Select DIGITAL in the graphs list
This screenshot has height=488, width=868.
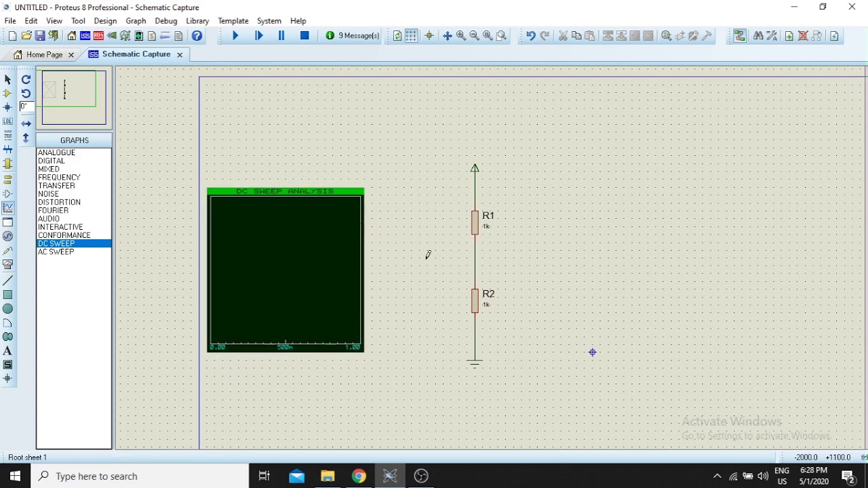pyautogui.click(x=74, y=161)
